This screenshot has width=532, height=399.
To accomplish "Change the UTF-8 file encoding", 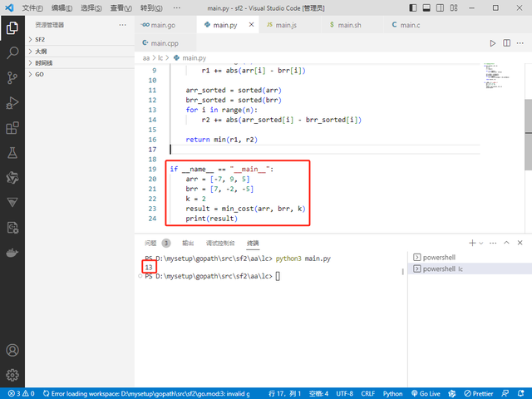I will [x=344, y=393].
